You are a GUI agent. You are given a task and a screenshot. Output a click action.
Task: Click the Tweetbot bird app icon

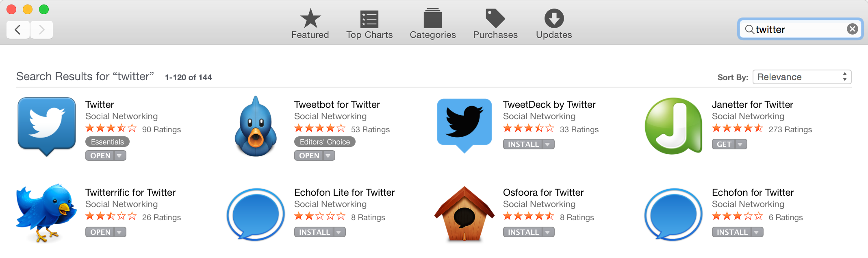click(256, 127)
